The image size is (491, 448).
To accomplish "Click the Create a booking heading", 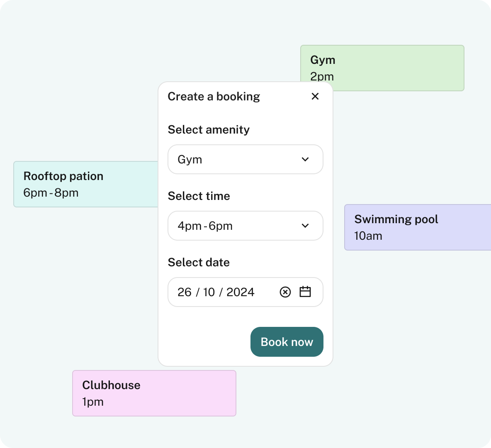I will 214,97.
